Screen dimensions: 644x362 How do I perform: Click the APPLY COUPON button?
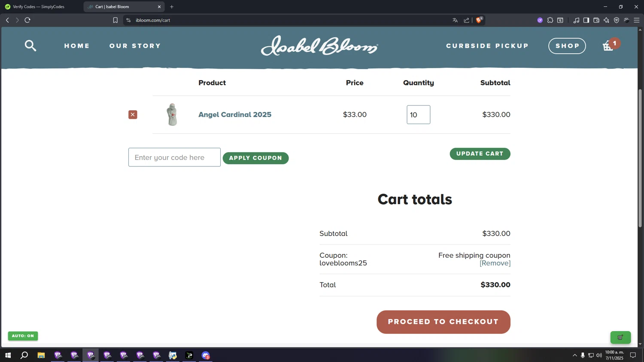point(255,158)
